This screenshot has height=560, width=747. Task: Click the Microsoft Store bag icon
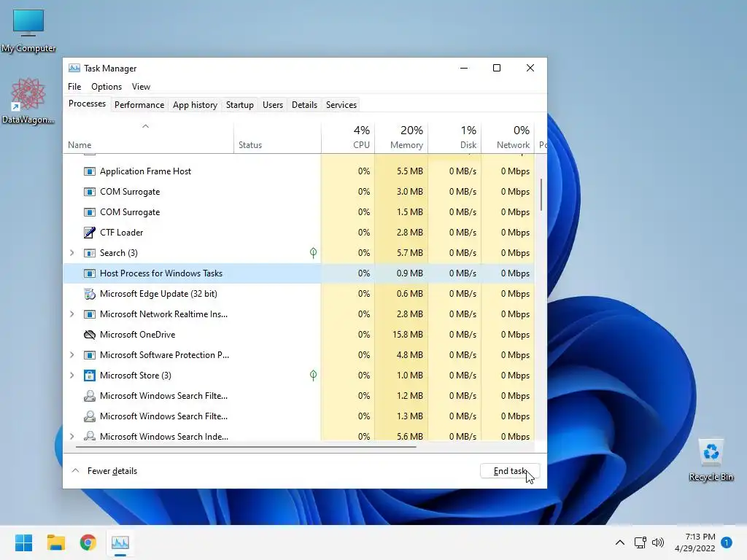[89, 376]
